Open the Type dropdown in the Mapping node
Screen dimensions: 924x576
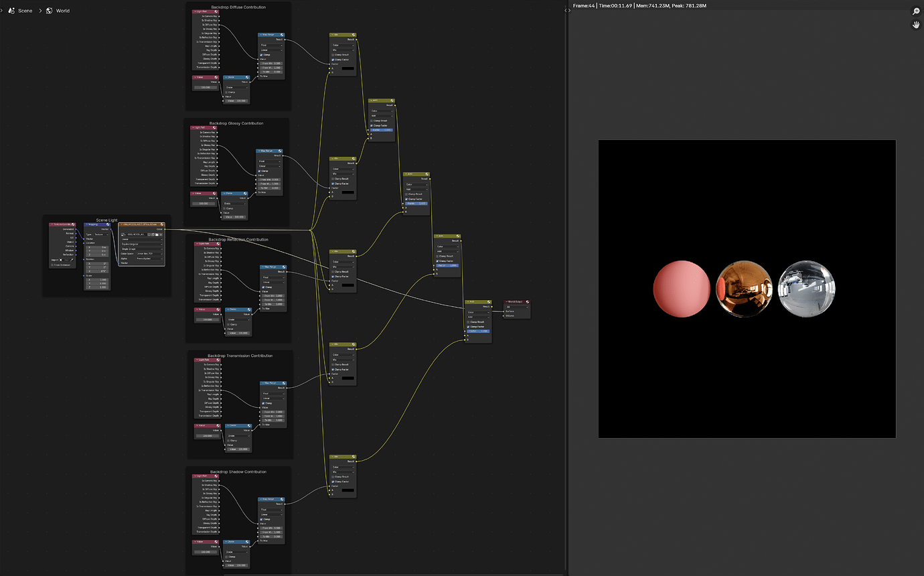point(101,234)
